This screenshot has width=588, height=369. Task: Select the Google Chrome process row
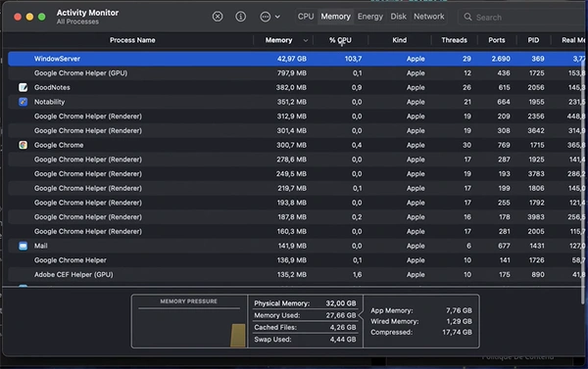click(296, 145)
